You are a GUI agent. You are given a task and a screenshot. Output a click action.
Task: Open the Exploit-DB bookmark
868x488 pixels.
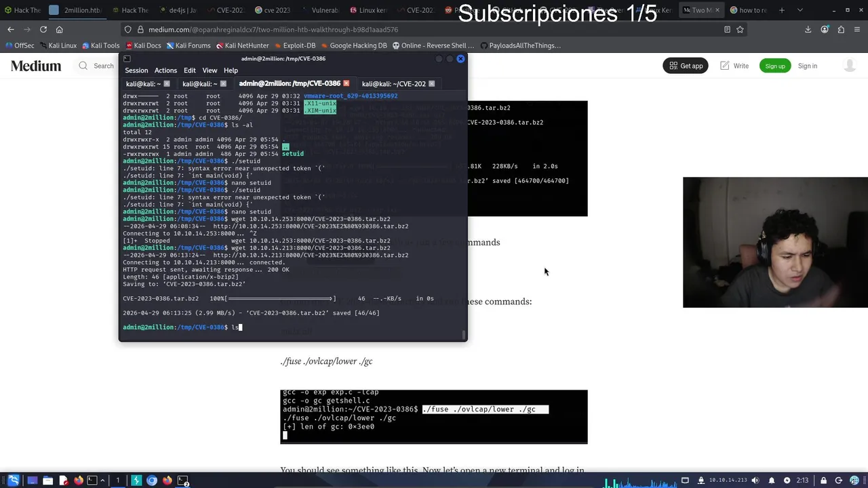pyautogui.click(x=295, y=45)
